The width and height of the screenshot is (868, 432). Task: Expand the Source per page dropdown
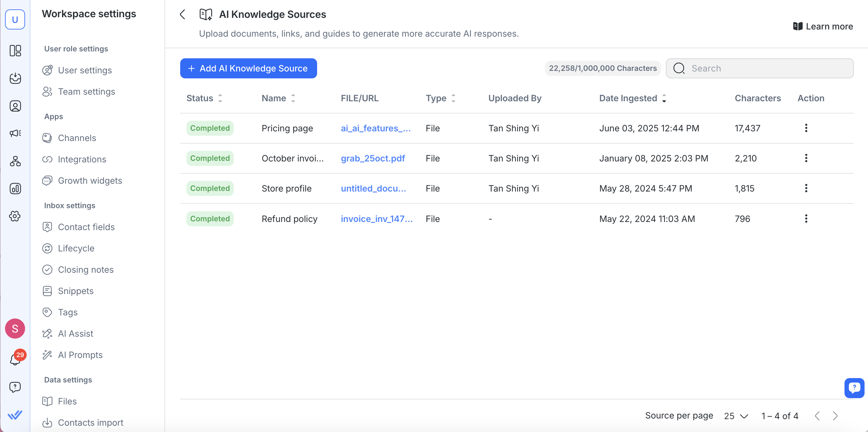(736, 416)
